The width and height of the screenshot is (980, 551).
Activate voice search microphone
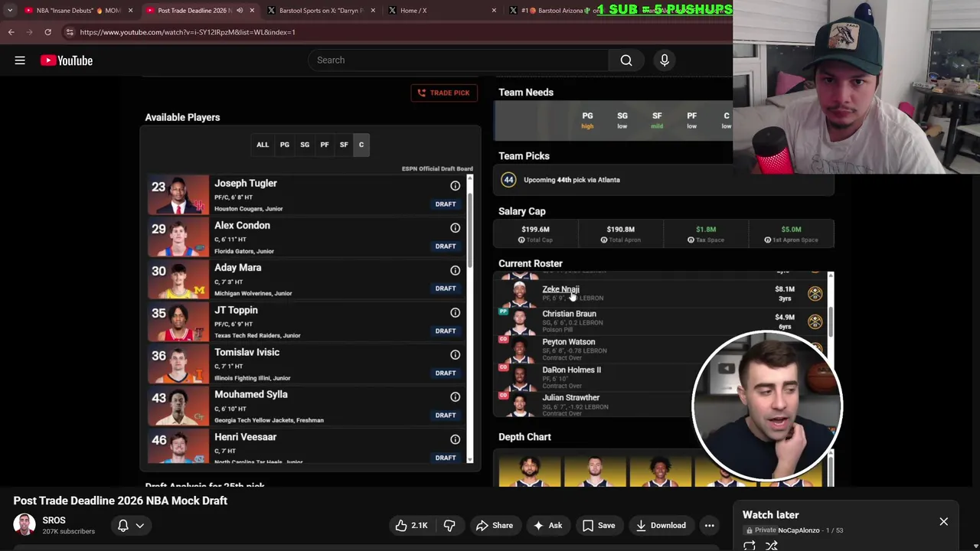point(665,60)
